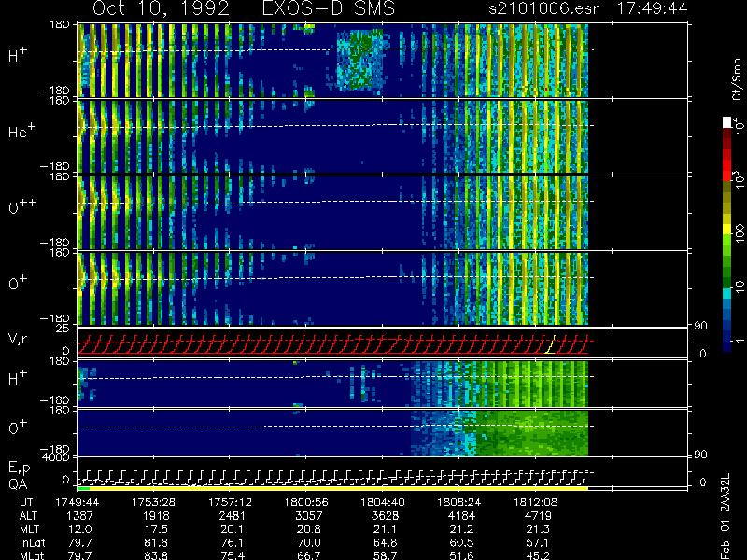Click the "25" tick on the V,r axis
Screen dimensions: 747x560
click(63, 329)
